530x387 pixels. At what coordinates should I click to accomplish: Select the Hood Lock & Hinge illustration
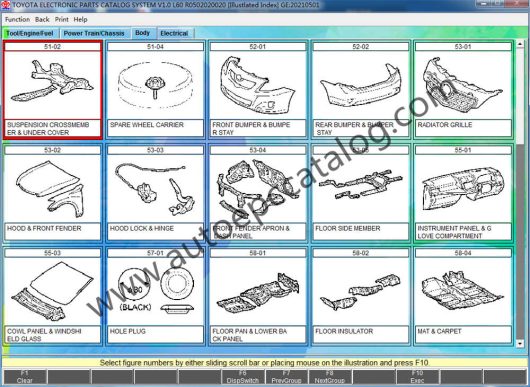point(155,189)
